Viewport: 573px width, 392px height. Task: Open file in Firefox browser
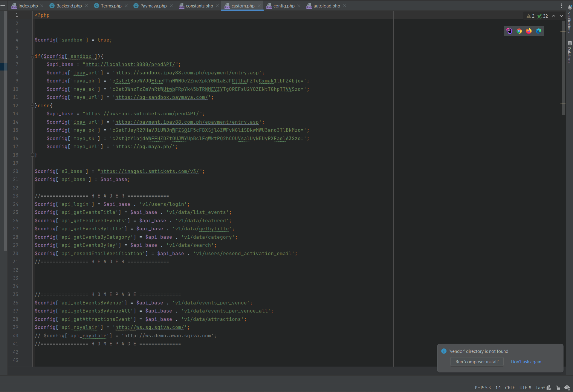coord(529,31)
